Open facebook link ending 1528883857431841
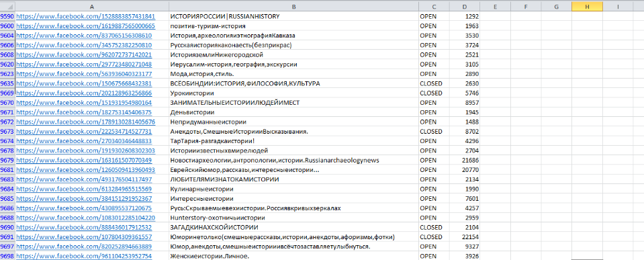The image size is (644, 260). point(85,16)
